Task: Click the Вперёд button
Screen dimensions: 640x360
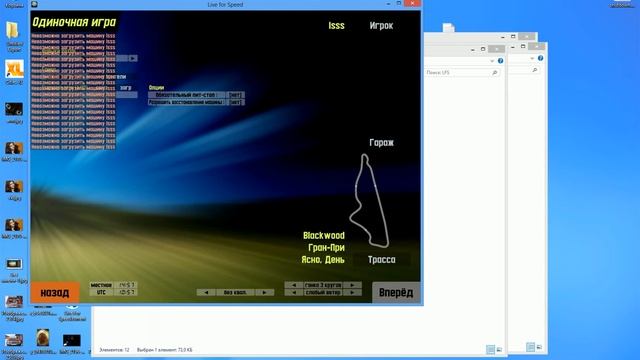Action: 396,293
